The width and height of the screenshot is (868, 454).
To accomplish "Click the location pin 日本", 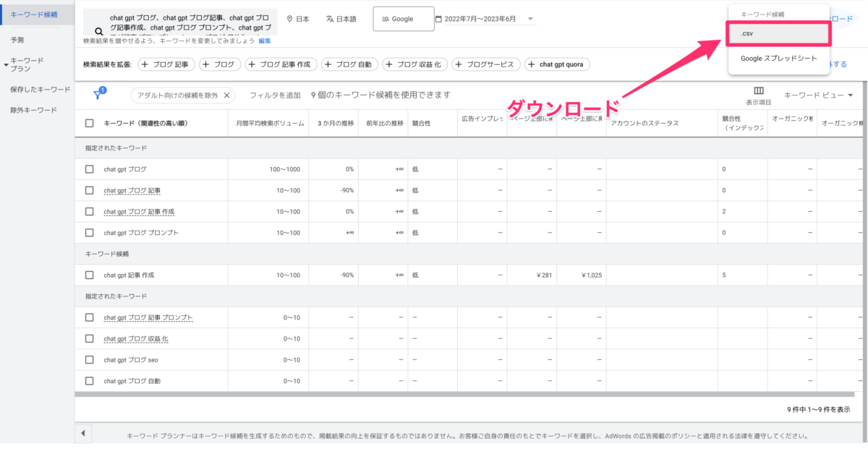I will (298, 19).
